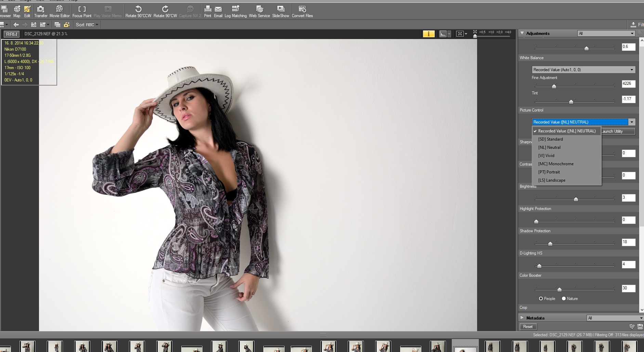Select the Nature radio button
Viewport: 644px width, 352px height.
[564, 299]
